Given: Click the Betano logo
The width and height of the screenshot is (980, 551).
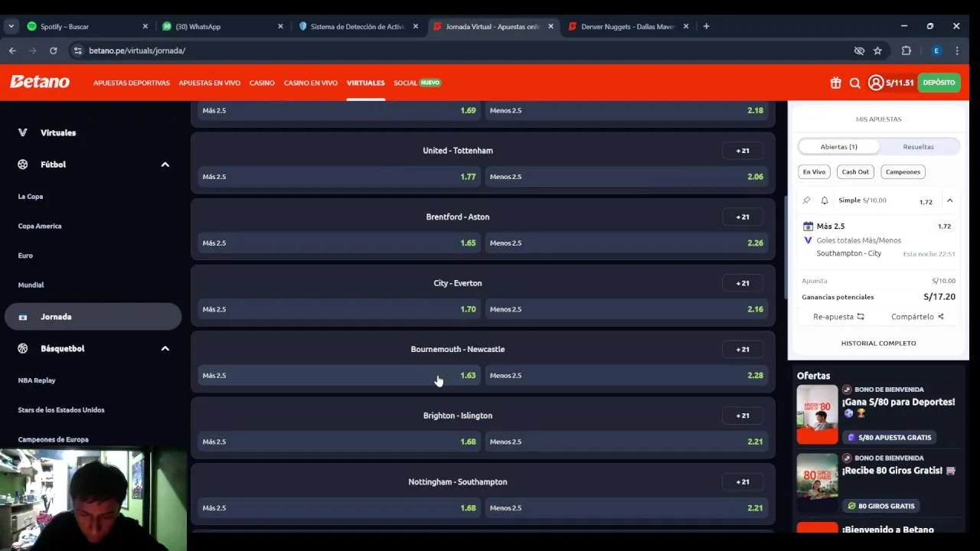Looking at the screenshot, I should 40,82.
